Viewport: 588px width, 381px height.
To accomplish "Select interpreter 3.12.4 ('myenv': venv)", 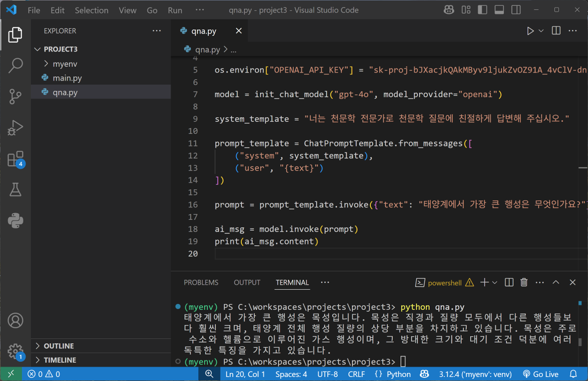I will point(475,374).
